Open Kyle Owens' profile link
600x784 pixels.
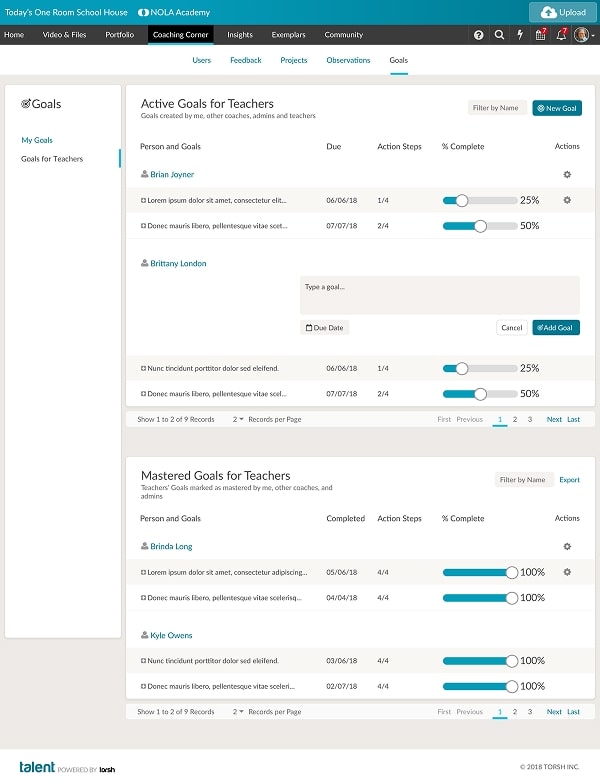coord(171,636)
